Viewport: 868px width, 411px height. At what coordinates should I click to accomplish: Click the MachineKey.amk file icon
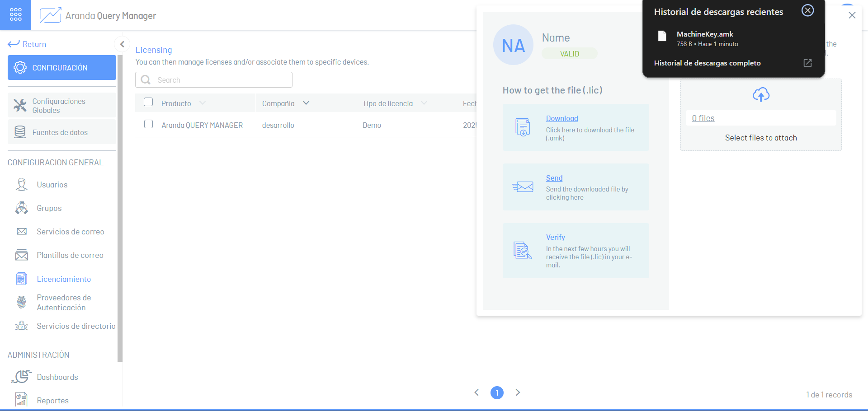(662, 36)
